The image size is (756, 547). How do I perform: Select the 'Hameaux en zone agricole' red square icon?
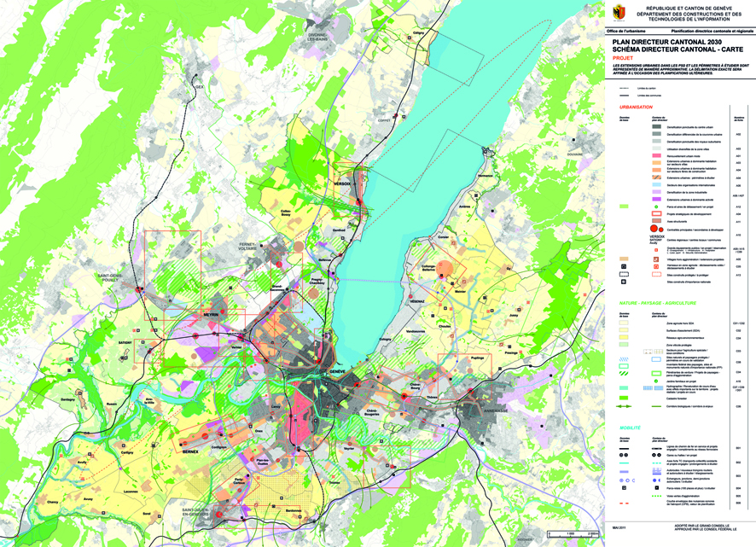[655, 266]
